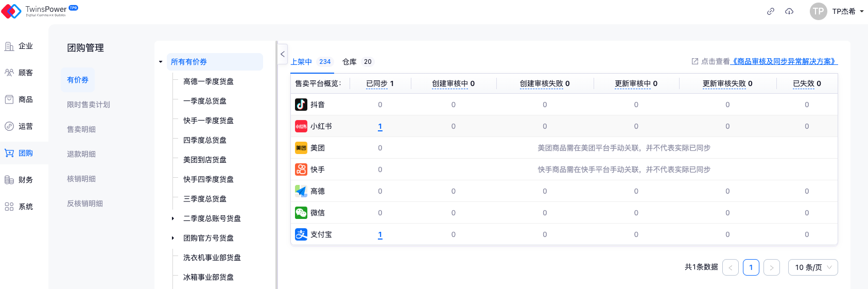Open the 10 条/页 page size dropdown

point(812,267)
